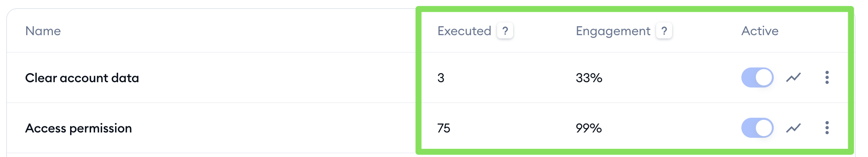Open Engagement column help tooltip
Image resolution: width=868 pixels, height=157 pixels.
pyautogui.click(x=664, y=31)
